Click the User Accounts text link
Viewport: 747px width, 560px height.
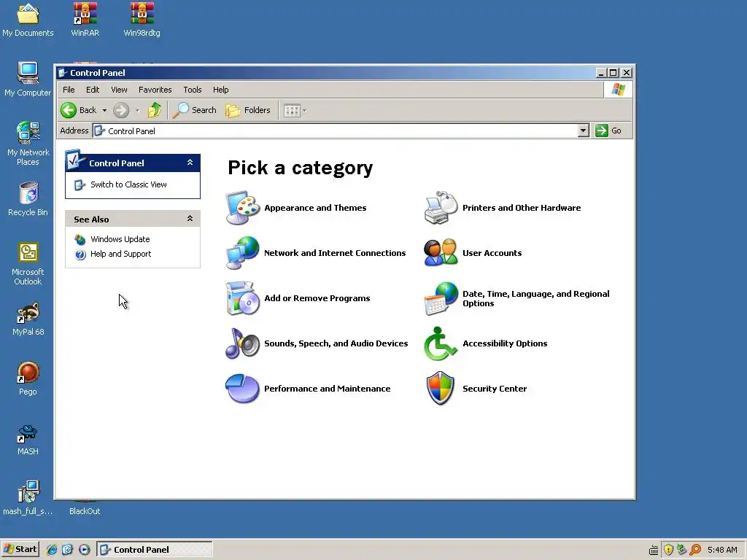492,253
